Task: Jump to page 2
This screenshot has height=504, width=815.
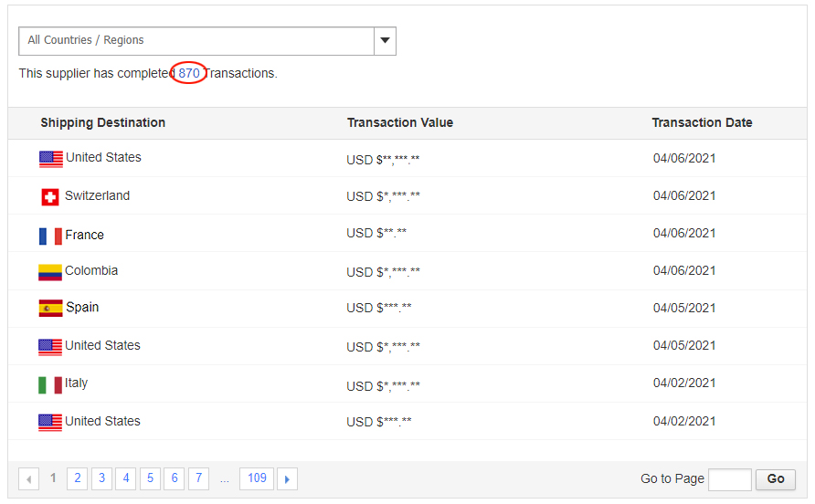Action: (78, 478)
